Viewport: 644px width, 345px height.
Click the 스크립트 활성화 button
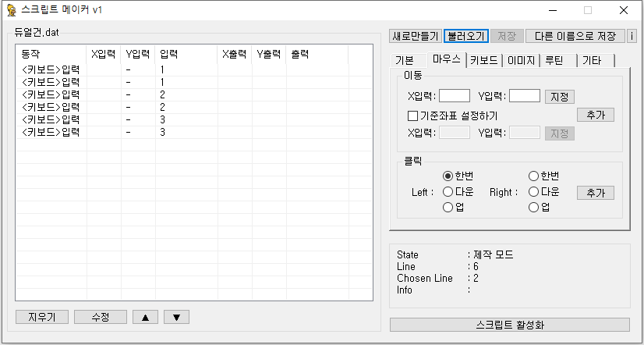pos(509,325)
